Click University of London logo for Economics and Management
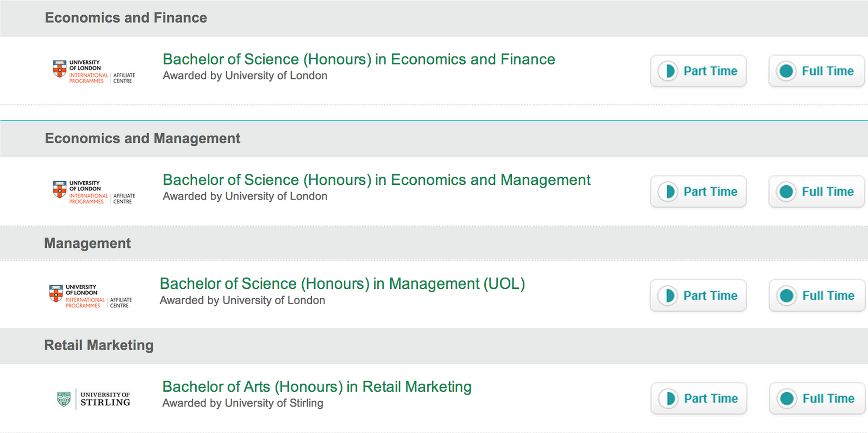This screenshot has height=433, width=868. pyautogui.click(x=94, y=192)
